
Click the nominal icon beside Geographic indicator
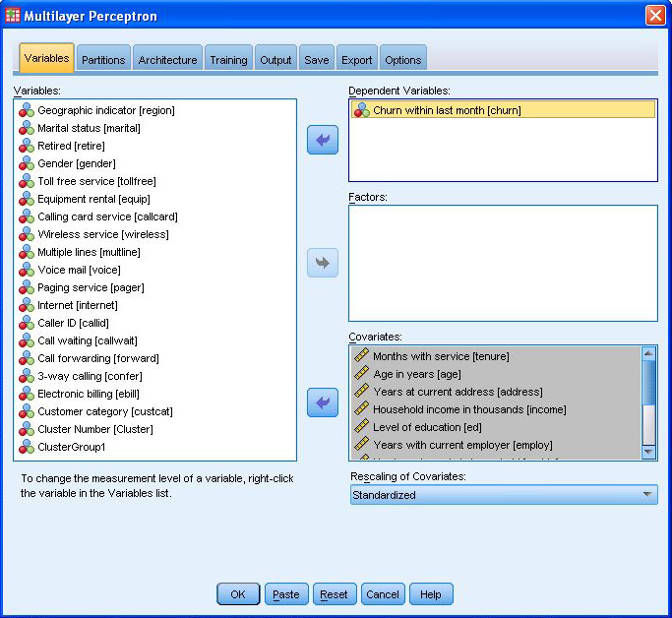click(x=27, y=111)
